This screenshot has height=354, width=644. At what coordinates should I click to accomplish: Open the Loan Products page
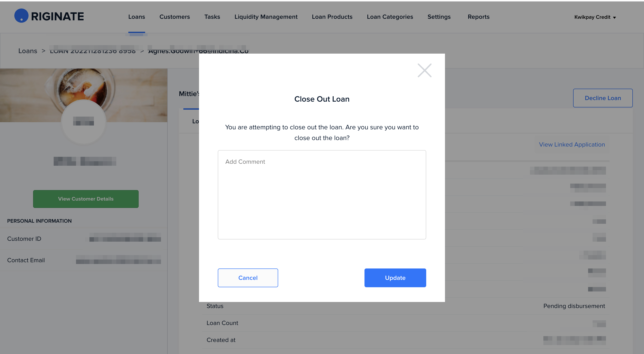(x=332, y=17)
